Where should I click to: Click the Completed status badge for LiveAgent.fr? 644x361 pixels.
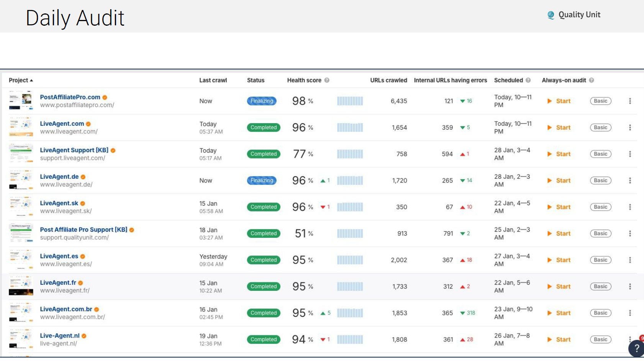(263, 286)
